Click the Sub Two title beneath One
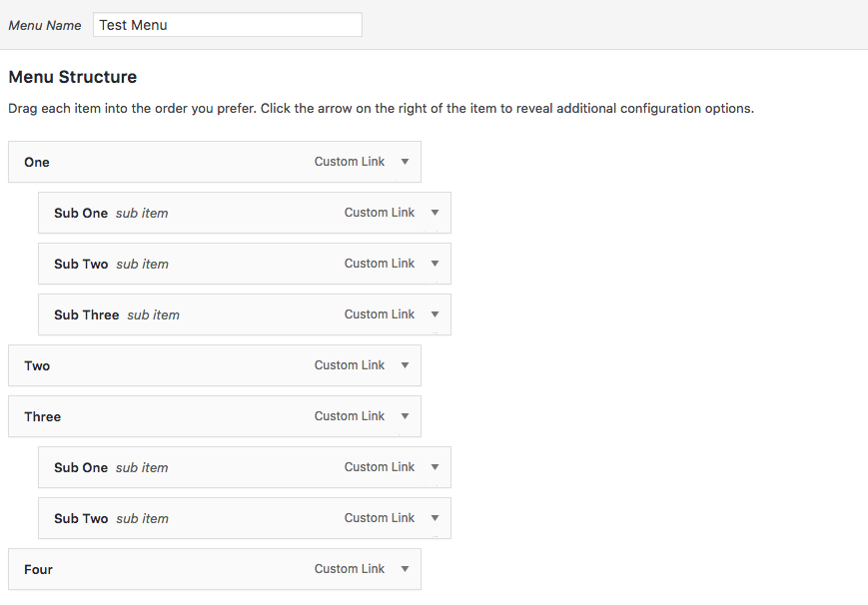 point(81,265)
